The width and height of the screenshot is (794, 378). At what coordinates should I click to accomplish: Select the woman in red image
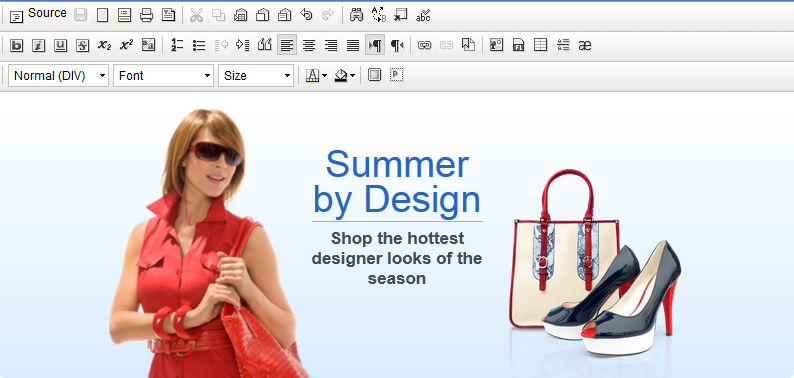(209, 243)
